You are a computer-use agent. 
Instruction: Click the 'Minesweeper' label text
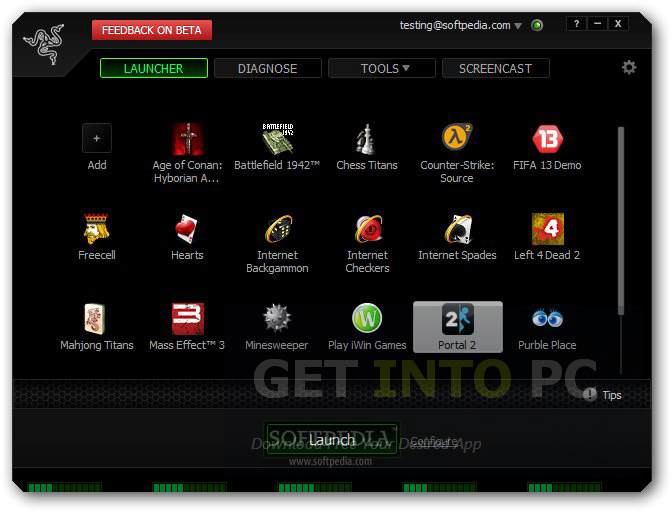pos(276,345)
